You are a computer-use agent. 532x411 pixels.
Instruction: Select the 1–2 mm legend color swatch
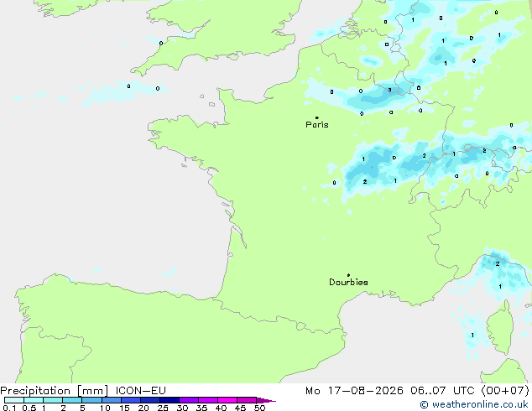53,400
